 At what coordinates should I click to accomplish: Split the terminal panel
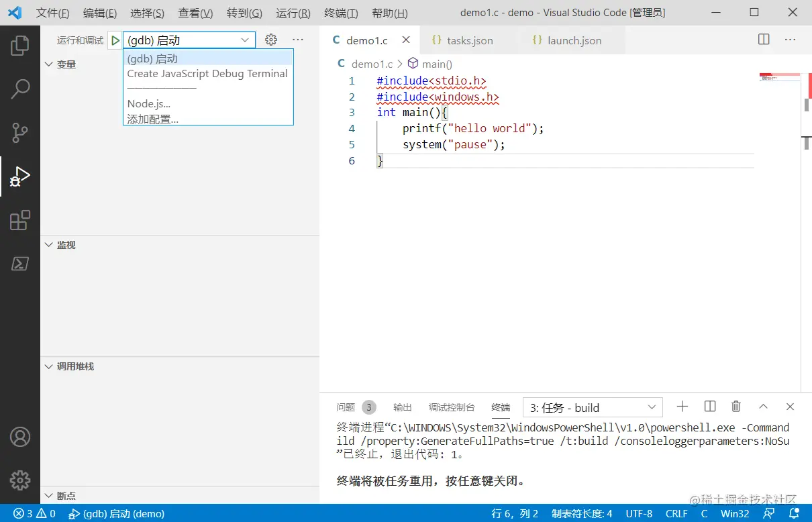[709, 407]
